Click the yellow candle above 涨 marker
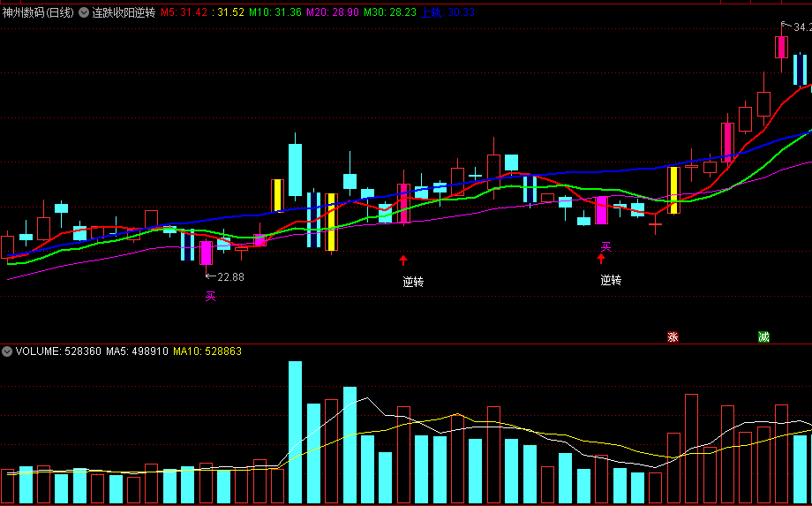The image size is (812, 506). [673, 190]
